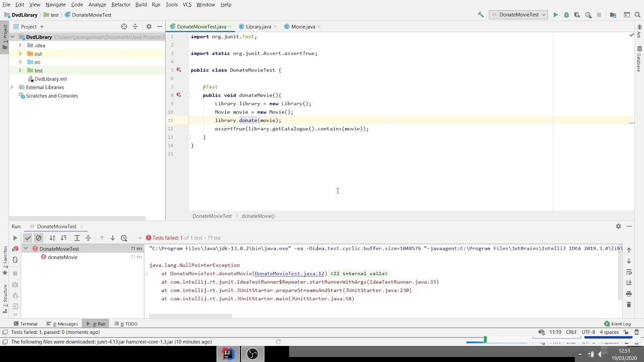Toggle auto-test rerun icon in the Run panel

point(15,260)
